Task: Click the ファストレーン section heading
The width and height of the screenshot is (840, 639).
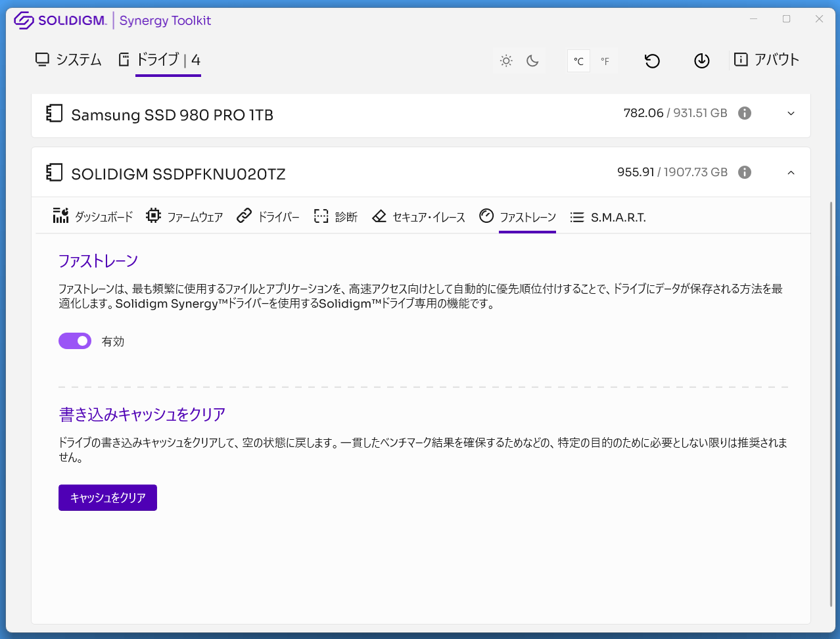Action: [98, 261]
